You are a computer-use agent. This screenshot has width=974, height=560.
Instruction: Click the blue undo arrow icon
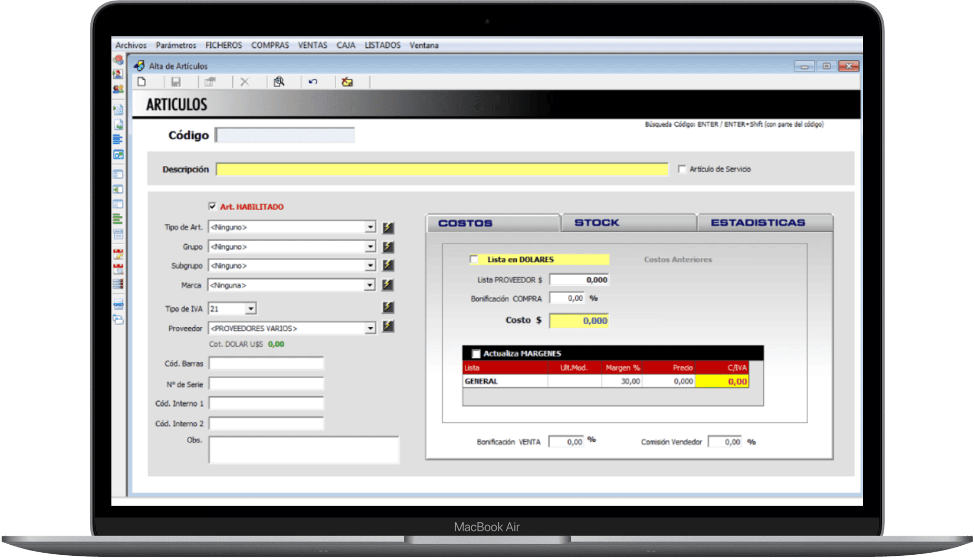[313, 82]
